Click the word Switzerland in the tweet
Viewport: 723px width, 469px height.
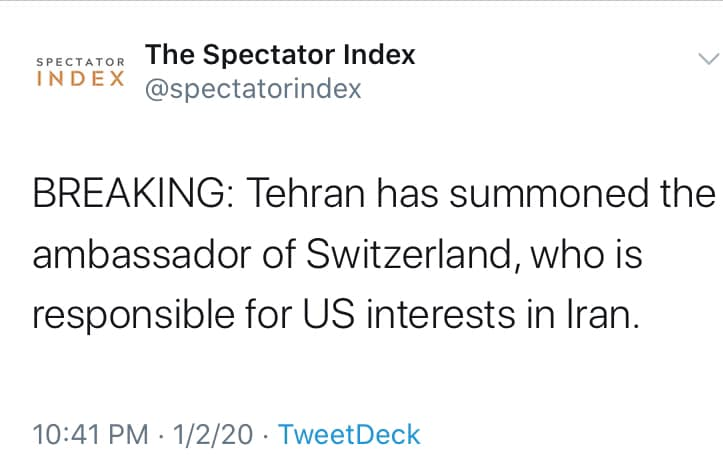(409, 255)
